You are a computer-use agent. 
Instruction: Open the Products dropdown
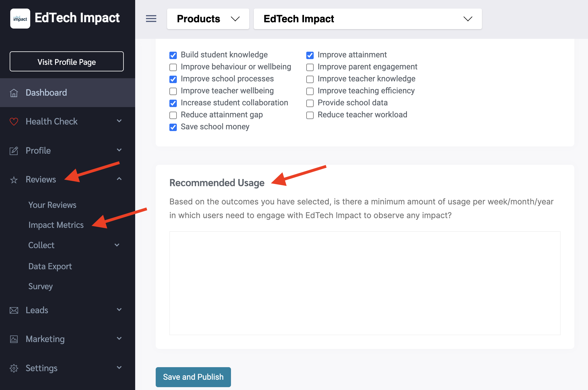click(208, 19)
